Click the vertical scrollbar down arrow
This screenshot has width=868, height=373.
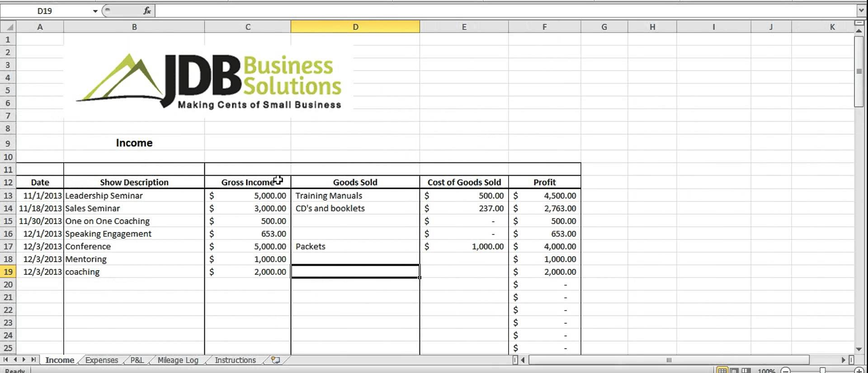click(859, 349)
